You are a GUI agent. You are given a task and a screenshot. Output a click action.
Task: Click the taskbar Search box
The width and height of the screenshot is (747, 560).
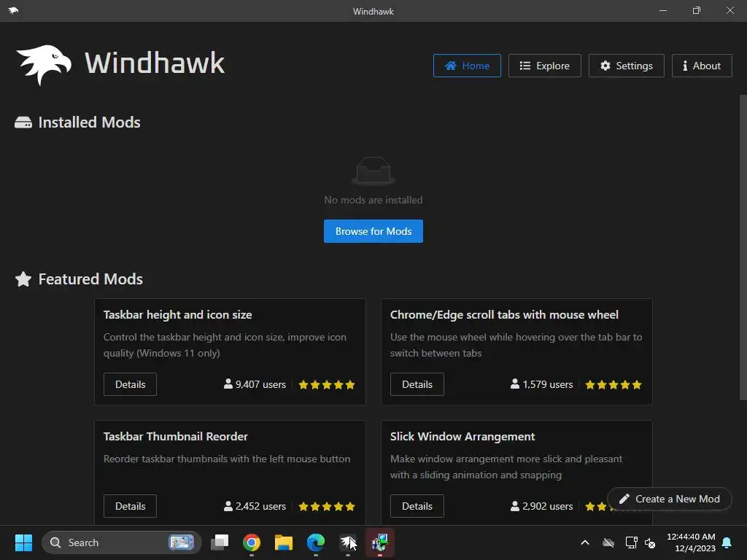point(122,542)
